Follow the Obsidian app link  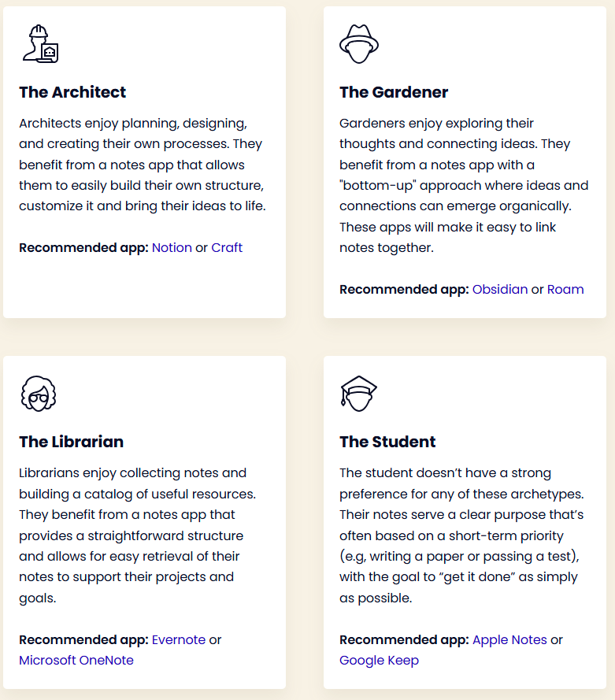tap(500, 289)
